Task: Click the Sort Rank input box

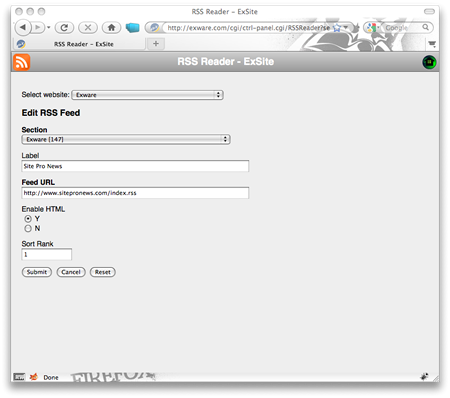Action: [x=47, y=254]
